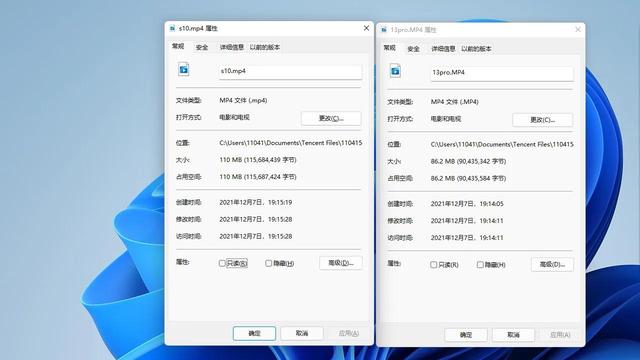Click the 13pro.MP4 file type icon
640x360 pixels.
pyautogui.click(x=395, y=71)
